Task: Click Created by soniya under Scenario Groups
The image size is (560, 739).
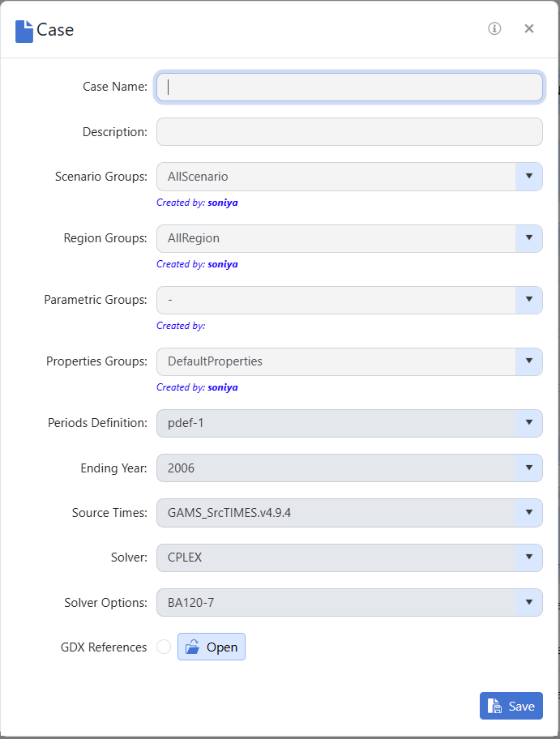Action: [197, 203]
